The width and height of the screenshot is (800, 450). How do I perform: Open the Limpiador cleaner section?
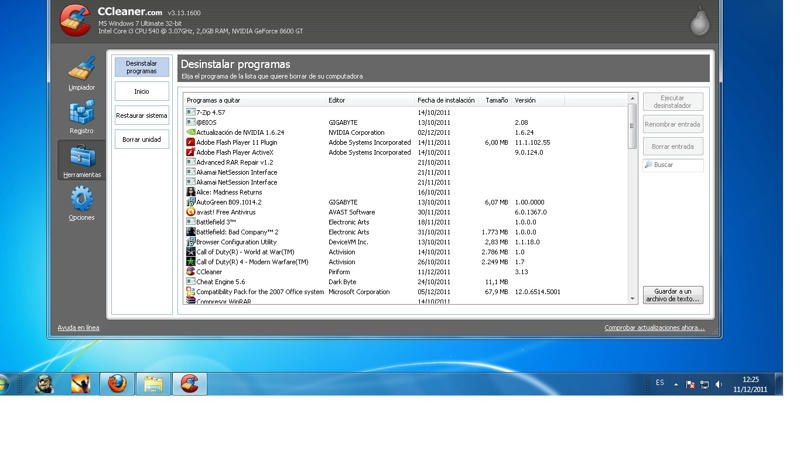click(82, 74)
